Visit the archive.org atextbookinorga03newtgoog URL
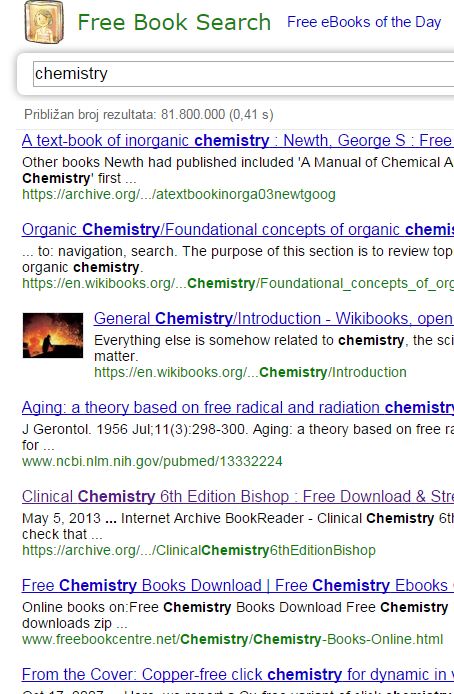Screen dimensions: 454x694 pos(179,194)
